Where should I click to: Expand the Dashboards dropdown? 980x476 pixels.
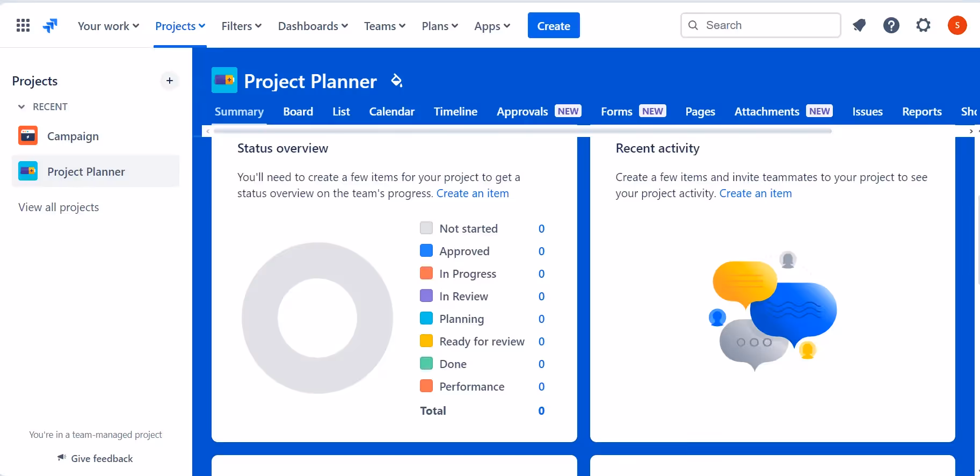[x=313, y=26]
